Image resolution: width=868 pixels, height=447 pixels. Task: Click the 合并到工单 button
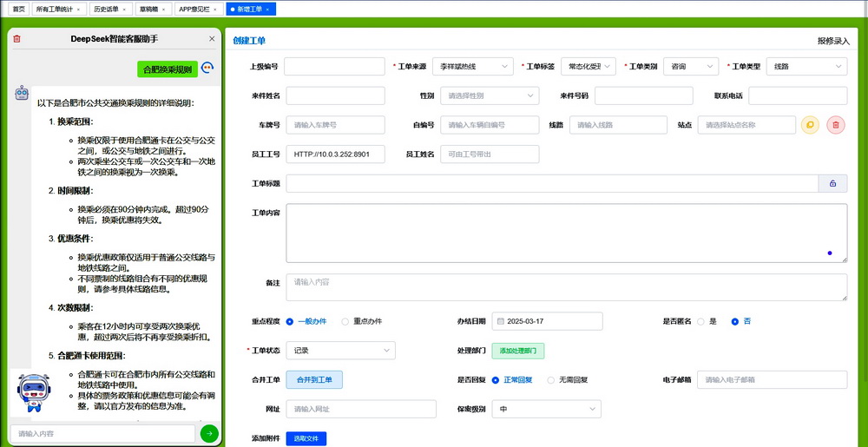[x=314, y=380]
